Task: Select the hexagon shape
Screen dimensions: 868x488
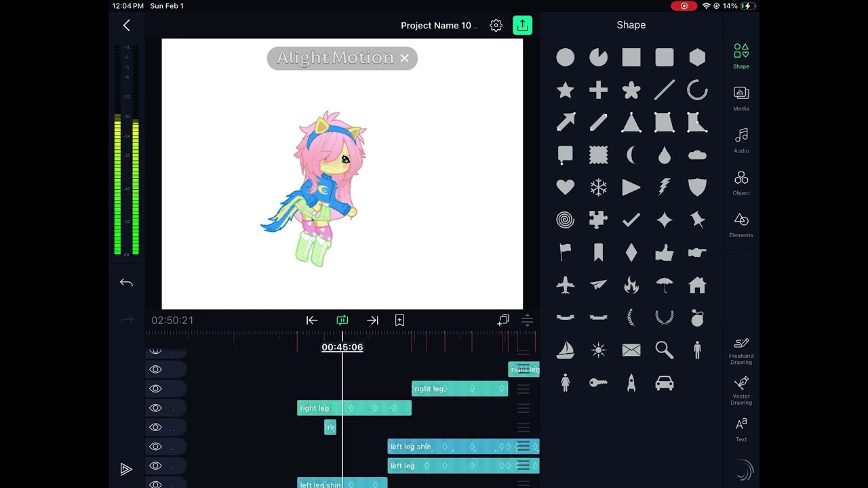Action: pos(697,58)
